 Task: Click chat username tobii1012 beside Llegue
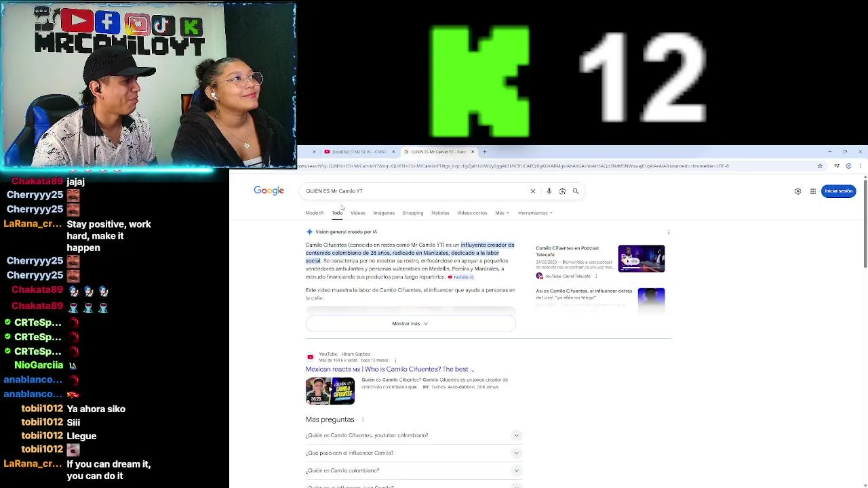click(42, 436)
